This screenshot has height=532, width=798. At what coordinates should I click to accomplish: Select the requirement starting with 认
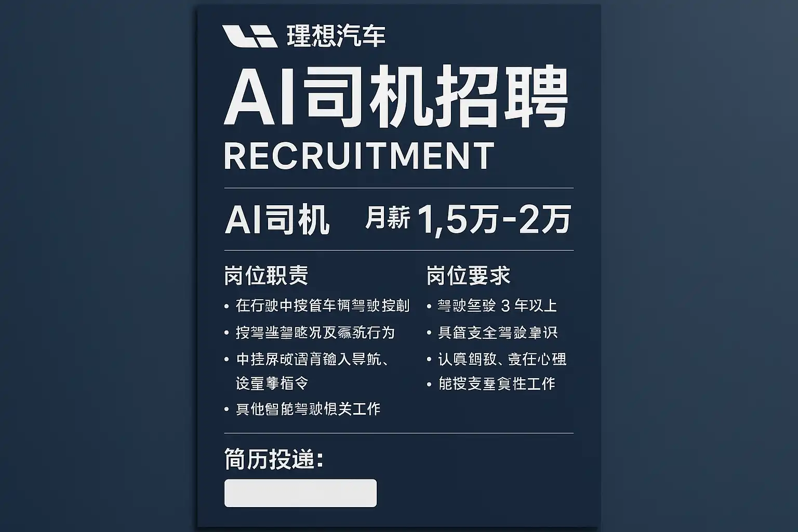(502, 359)
